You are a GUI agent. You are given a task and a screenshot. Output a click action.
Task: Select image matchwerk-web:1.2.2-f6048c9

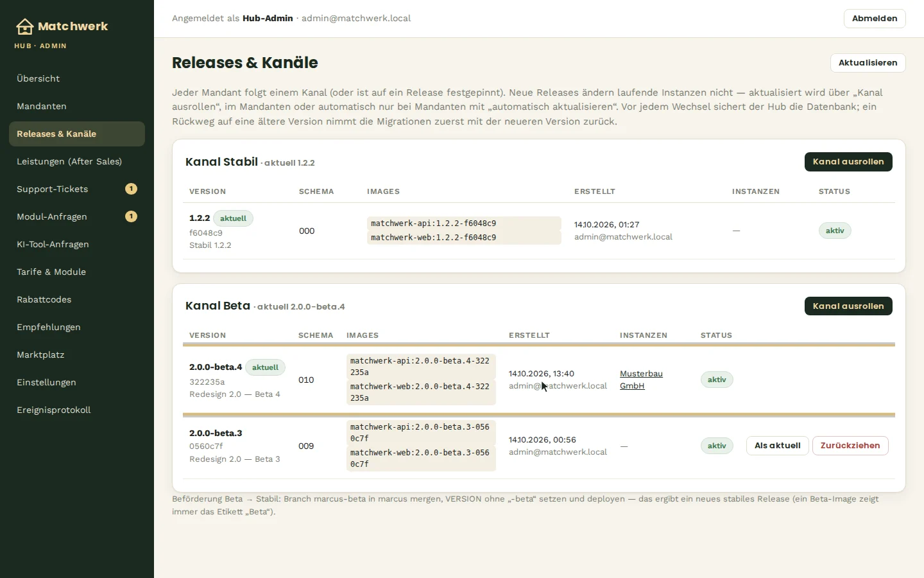click(x=464, y=238)
